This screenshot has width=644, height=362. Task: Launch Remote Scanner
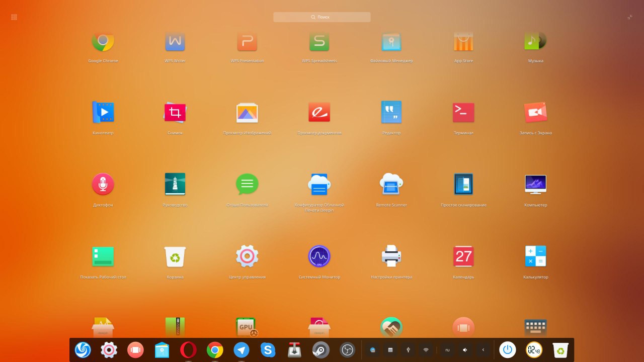[391, 184]
